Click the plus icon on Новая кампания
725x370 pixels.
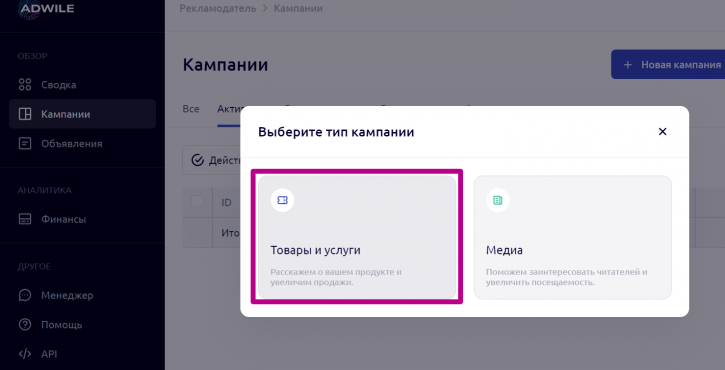coord(627,65)
